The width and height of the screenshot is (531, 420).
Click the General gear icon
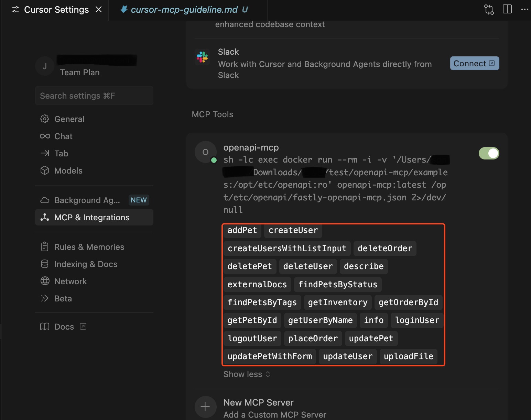45,119
